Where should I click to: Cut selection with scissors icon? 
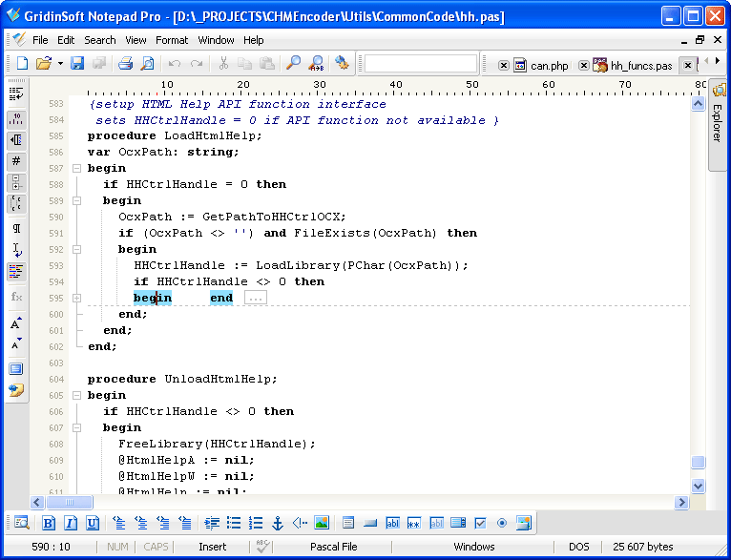(x=223, y=63)
